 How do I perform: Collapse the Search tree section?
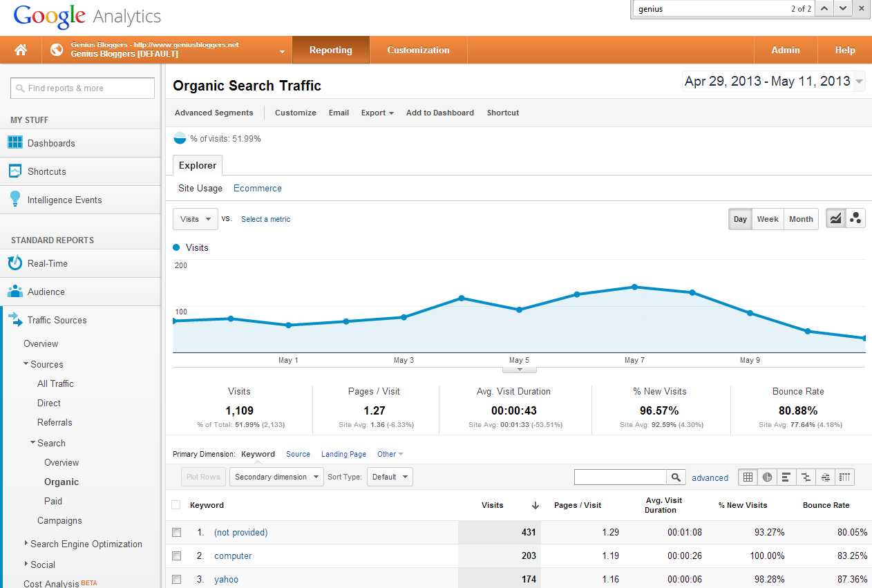[32, 442]
